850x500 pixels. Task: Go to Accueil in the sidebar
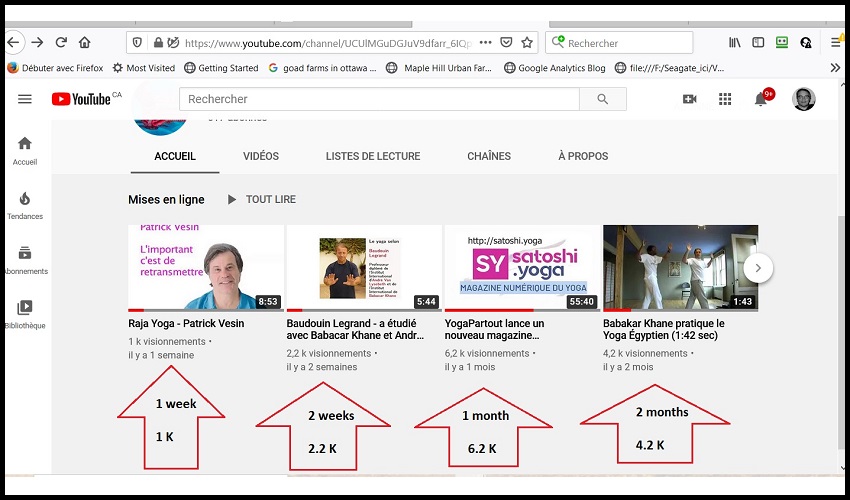pyautogui.click(x=25, y=150)
